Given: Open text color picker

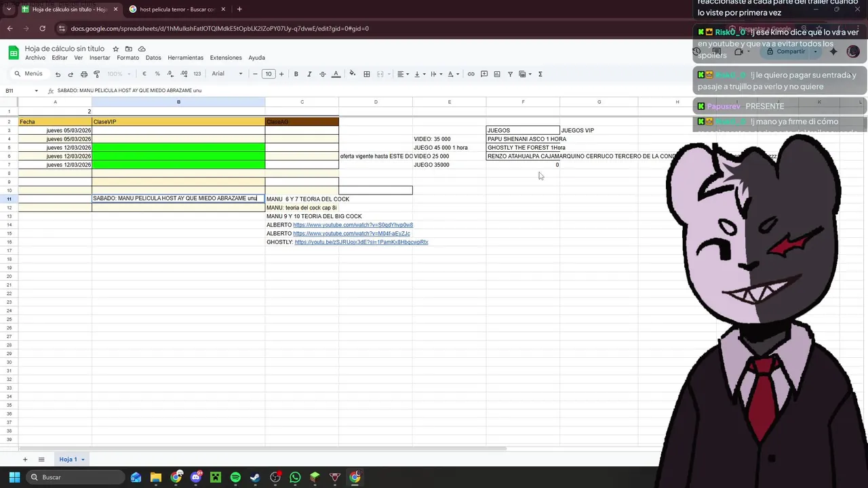Looking at the screenshot, I should click(x=336, y=74).
